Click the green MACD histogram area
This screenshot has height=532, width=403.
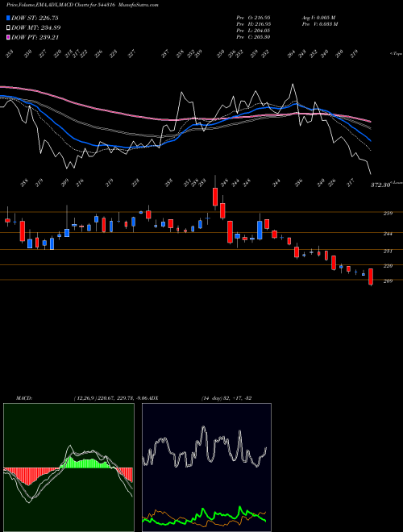click(x=85, y=463)
